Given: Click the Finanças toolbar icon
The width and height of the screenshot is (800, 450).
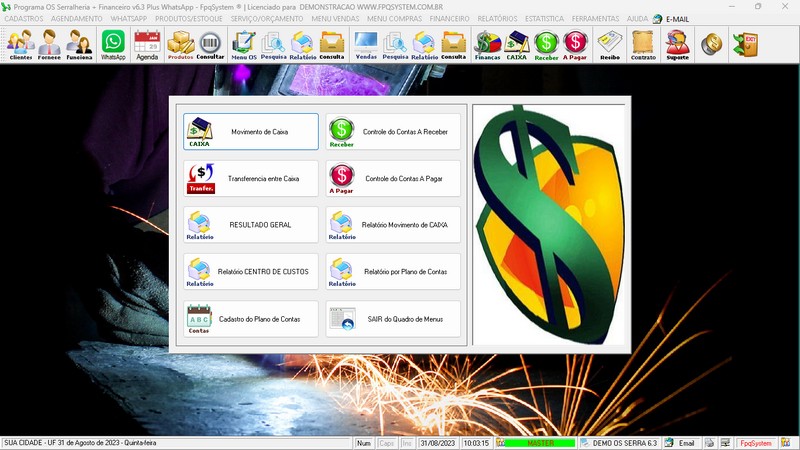Looking at the screenshot, I should 487,44.
